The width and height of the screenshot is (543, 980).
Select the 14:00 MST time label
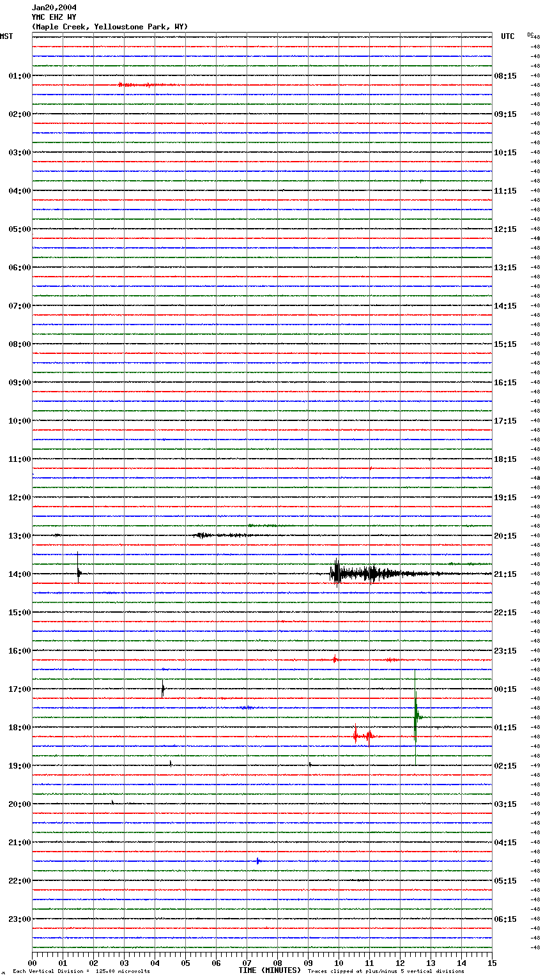(x=20, y=574)
